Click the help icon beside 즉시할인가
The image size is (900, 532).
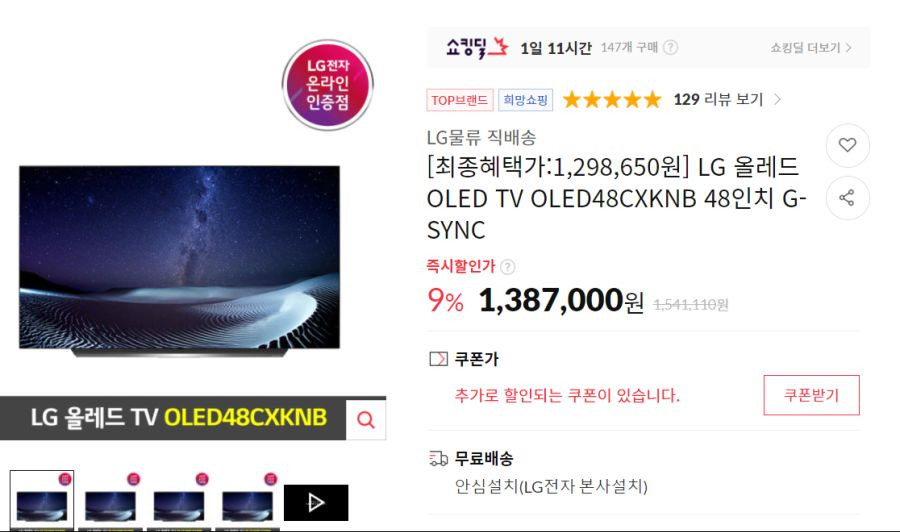[507, 267]
